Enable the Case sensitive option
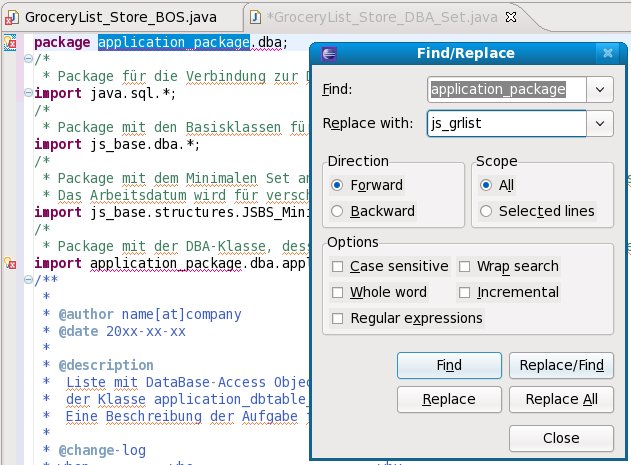 338,266
